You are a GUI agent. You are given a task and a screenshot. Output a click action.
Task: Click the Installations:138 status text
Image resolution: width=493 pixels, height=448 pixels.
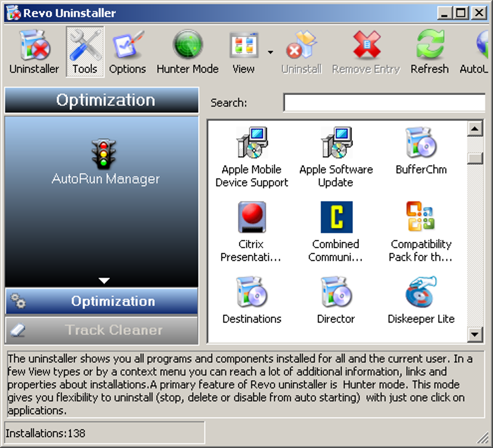coord(45,433)
